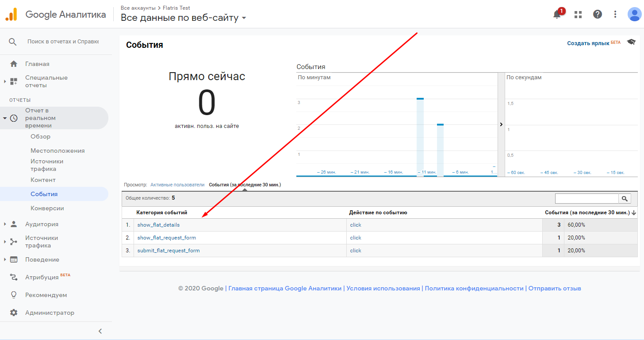Click the Администратор gear icon
The image size is (644, 340).
click(x=14, y=313)
